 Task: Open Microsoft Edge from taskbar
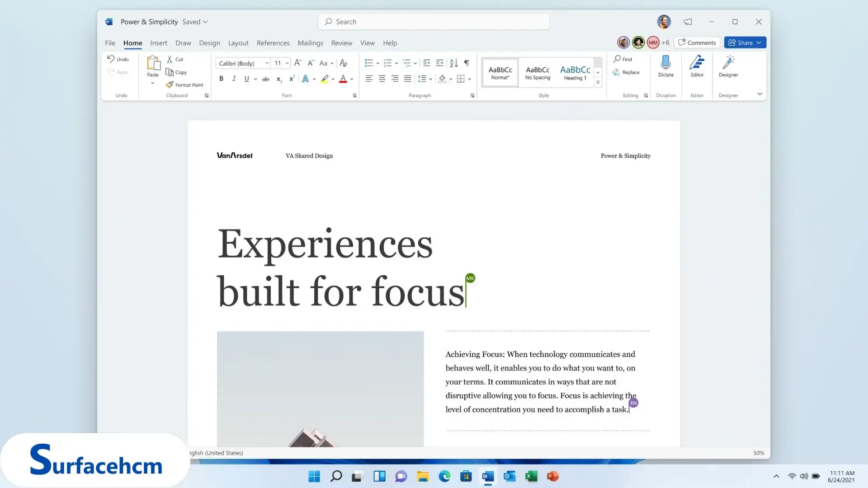[444, 476]
